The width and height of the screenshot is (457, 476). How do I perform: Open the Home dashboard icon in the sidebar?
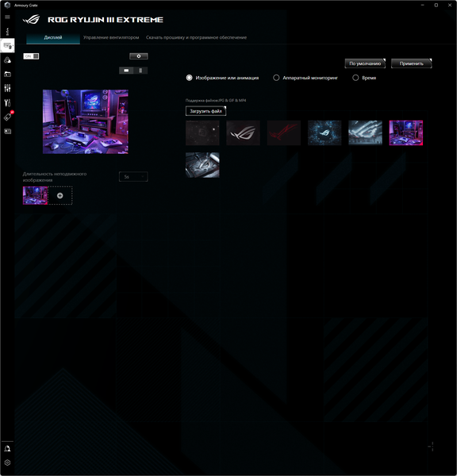pyautogui.click(x=7, y=32)
